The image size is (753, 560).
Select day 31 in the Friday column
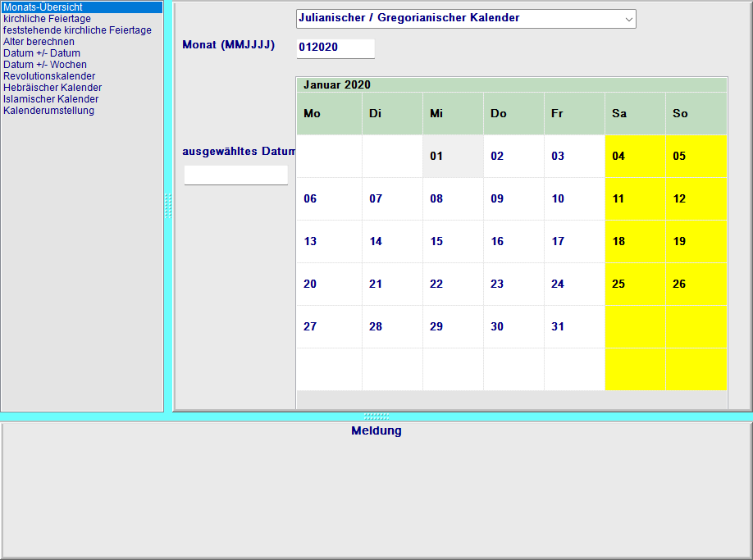click(x=558, y=327)
